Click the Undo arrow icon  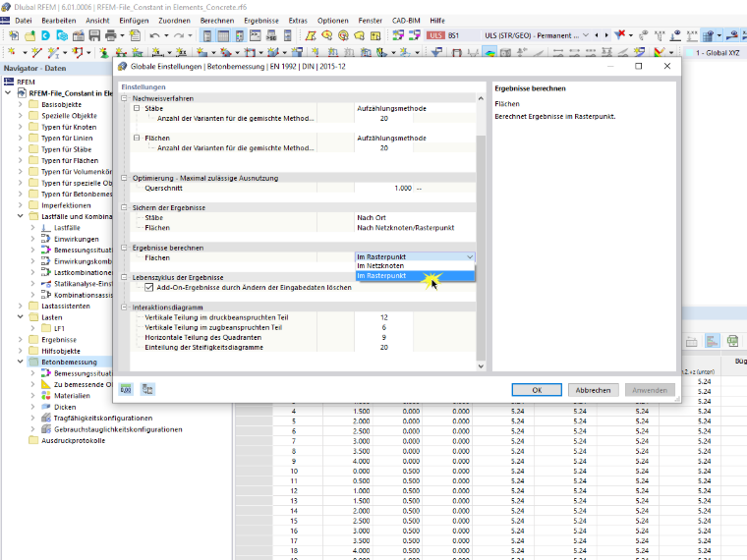point(154,35)
